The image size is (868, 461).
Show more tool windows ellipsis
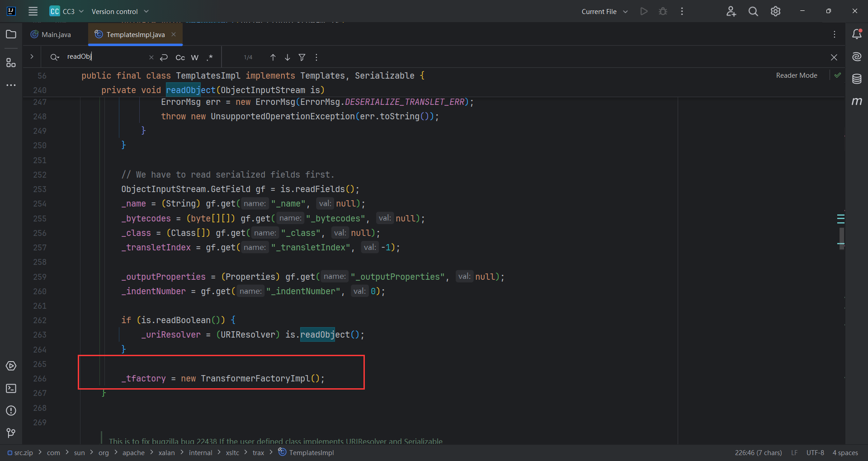click(x=11, y=85)
